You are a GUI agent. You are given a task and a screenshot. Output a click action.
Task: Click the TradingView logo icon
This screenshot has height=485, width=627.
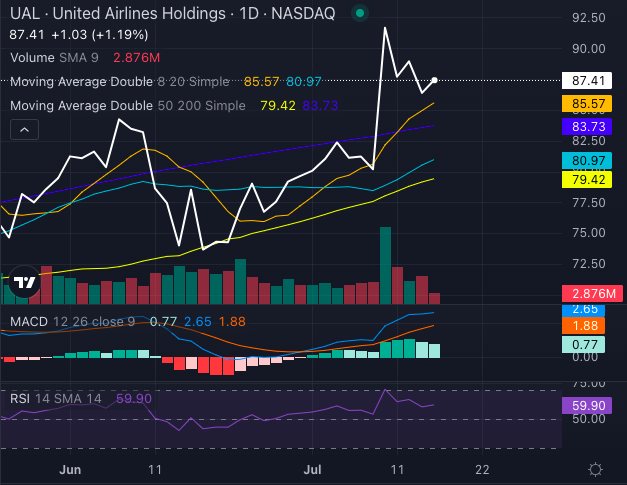(25, 282)
